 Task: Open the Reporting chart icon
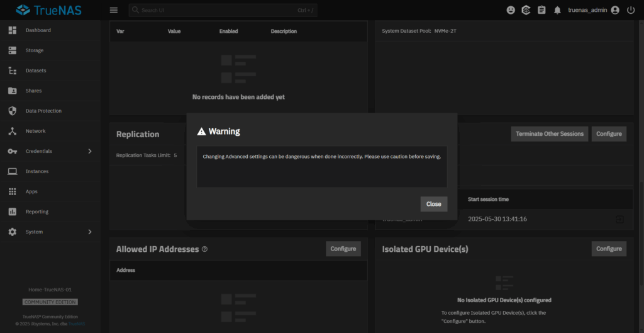pos(13,212)
